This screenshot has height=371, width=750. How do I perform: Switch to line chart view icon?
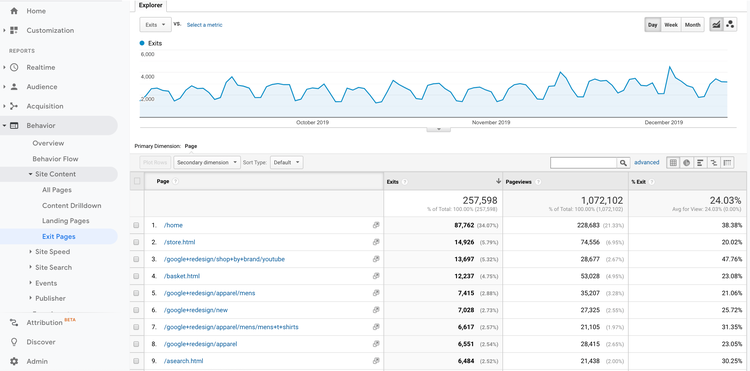click(716, 24)
